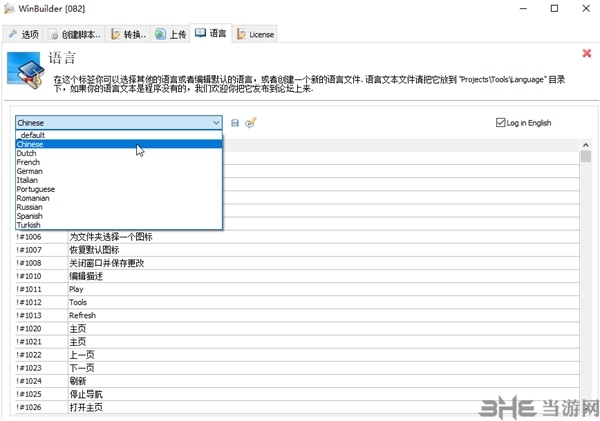
Task: Select the row ID !#1025
Action: pyautogui.click(x=42, y=394)
